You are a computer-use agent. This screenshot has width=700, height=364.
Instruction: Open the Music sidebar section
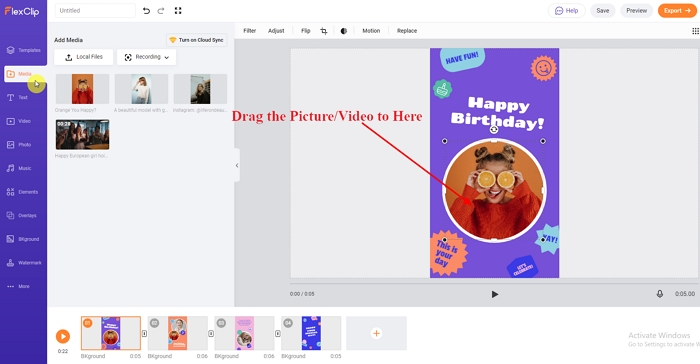(19, 168)
